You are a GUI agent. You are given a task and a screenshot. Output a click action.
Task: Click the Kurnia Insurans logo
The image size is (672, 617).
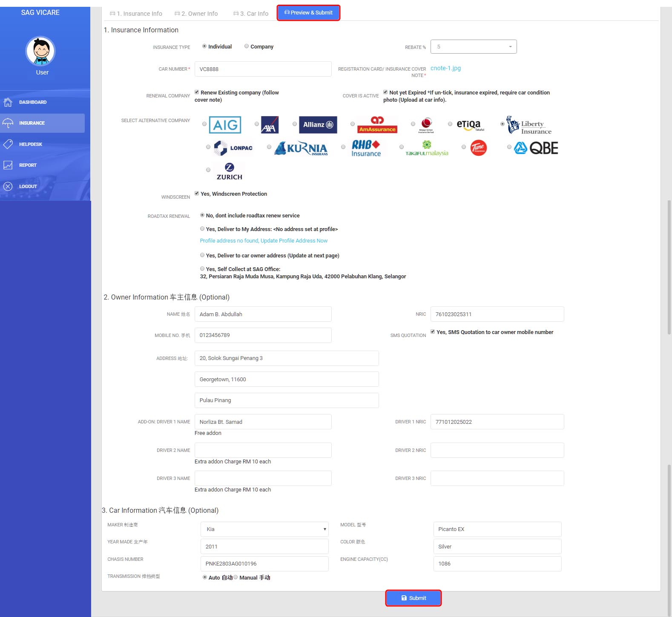[302, 148]
